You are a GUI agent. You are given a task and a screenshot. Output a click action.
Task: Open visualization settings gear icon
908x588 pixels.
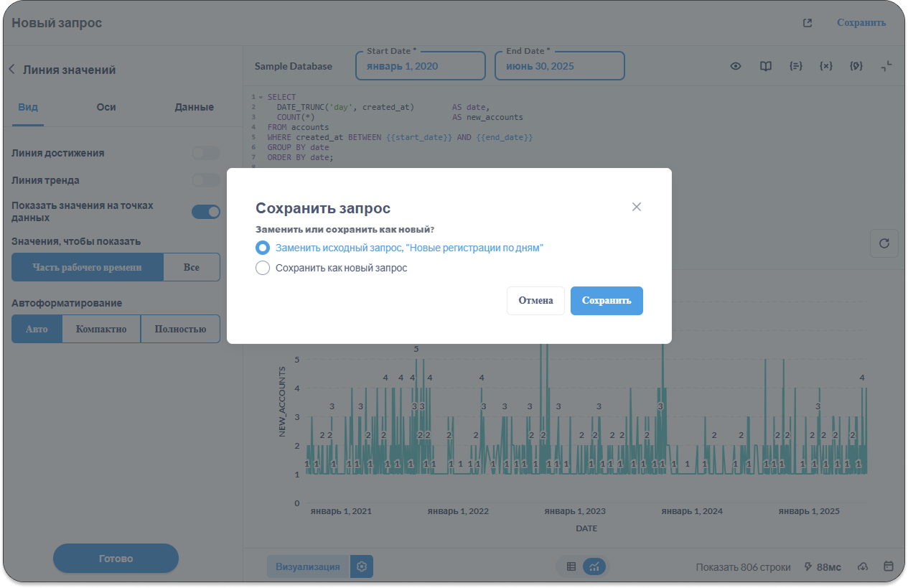pos(362,566)
